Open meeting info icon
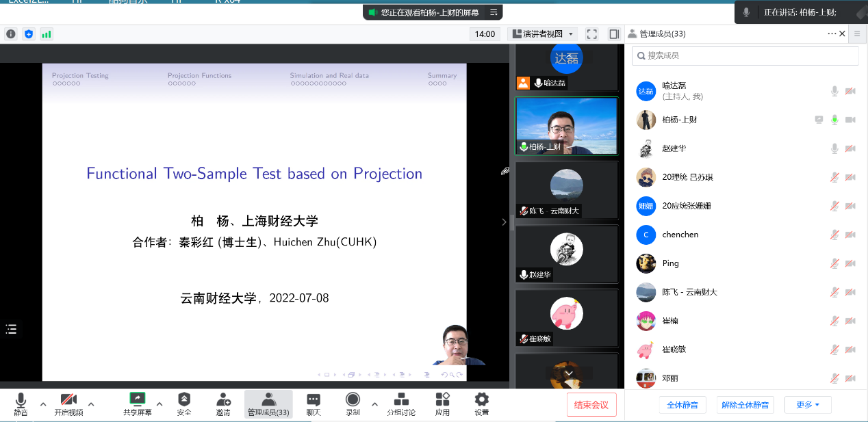Image resolution: width=868 pixels, height=422 pixels. tap(11, 34)
